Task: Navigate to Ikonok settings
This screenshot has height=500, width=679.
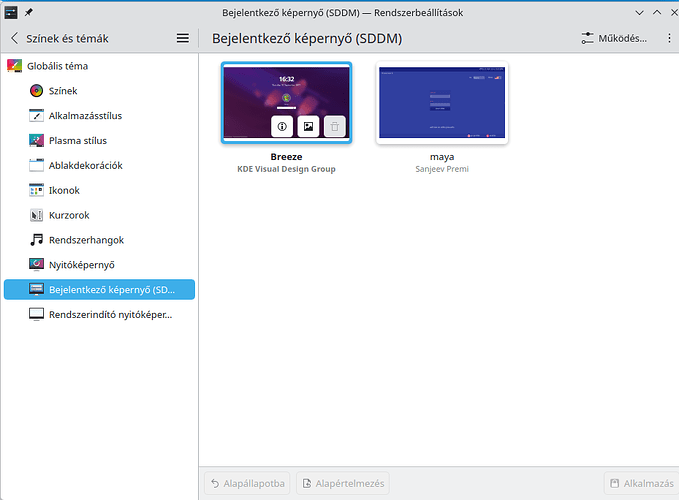Action: click(x=64, y=191)
